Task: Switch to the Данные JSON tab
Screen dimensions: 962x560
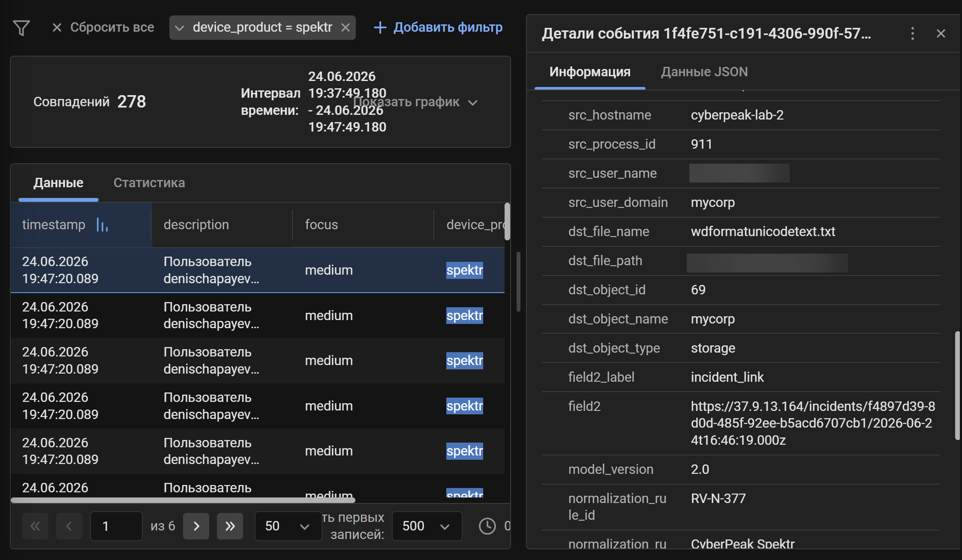Action: tap(704, 72)
